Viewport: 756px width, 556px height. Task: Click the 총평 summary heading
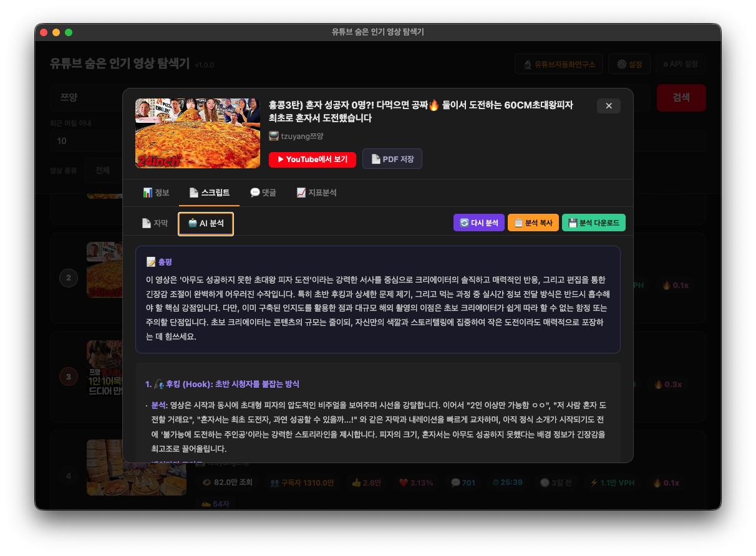click(x=160, y=262)
